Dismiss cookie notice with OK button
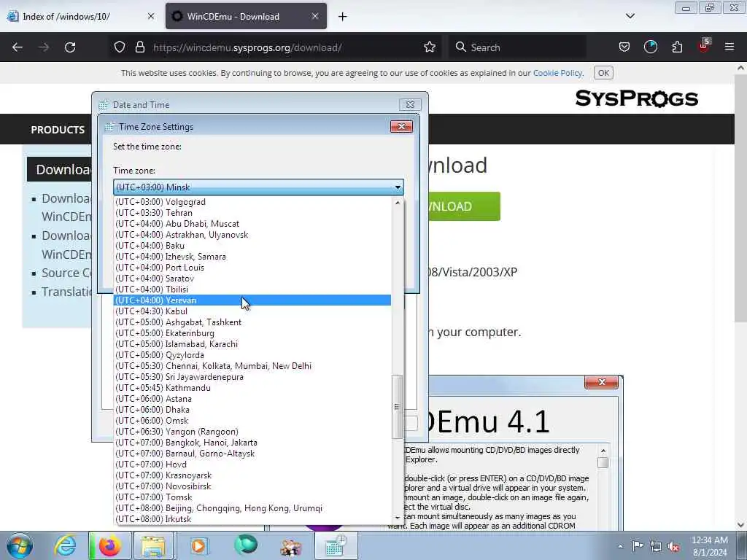Image resolution: width=747 pixels, height=560 pixels. [x=603, y=73]
